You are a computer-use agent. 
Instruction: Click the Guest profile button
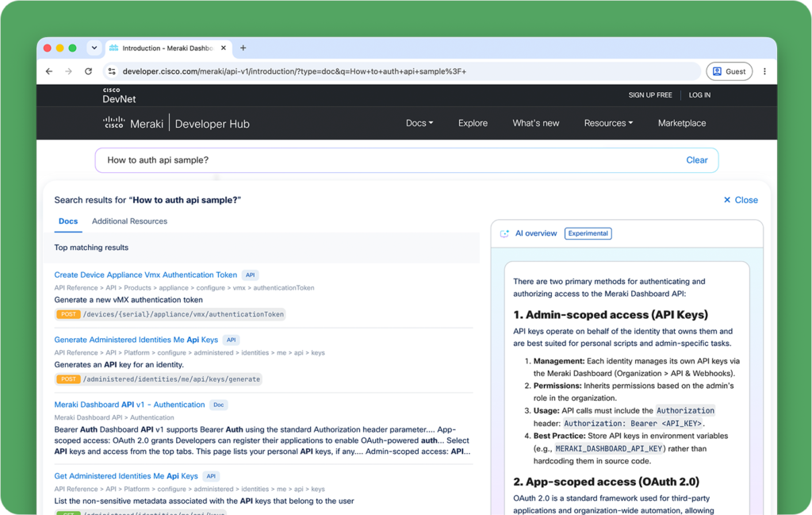pos(730,71)
